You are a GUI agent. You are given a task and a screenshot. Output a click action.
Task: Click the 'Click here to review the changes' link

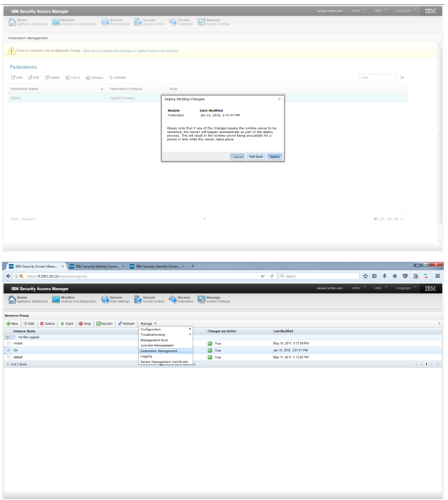(130, 50)
